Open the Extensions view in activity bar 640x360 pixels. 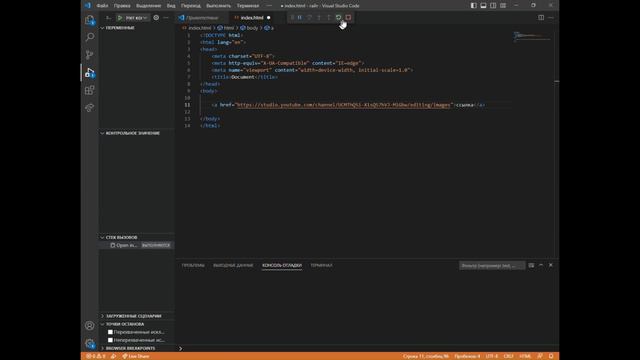(89, 90)
